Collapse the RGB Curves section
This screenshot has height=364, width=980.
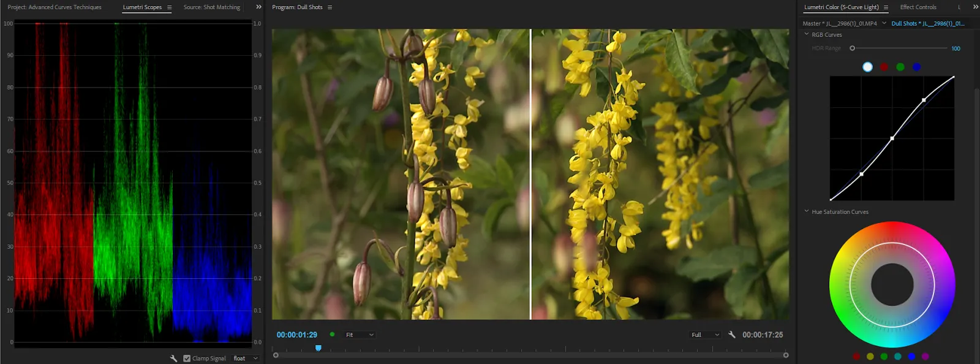point(807,34)
